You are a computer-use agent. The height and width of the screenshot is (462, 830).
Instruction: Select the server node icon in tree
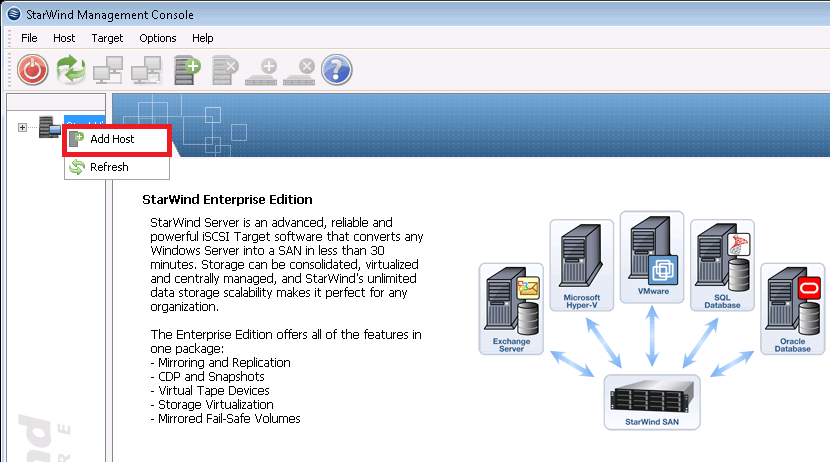point(49,127)
